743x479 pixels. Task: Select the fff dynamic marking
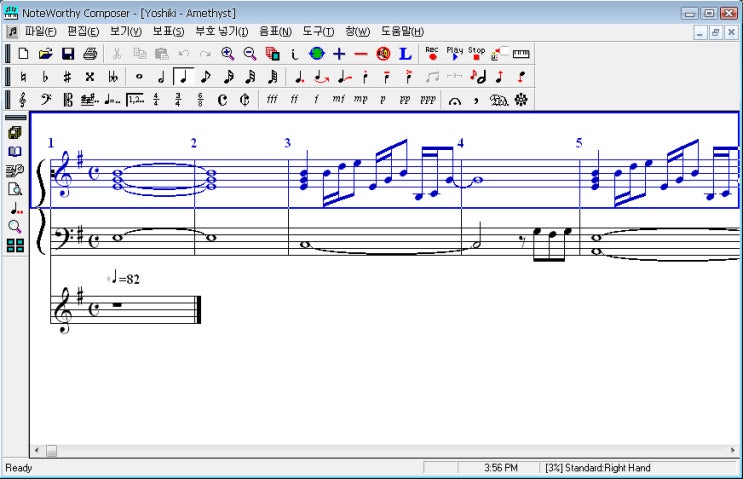coord(271,100)
